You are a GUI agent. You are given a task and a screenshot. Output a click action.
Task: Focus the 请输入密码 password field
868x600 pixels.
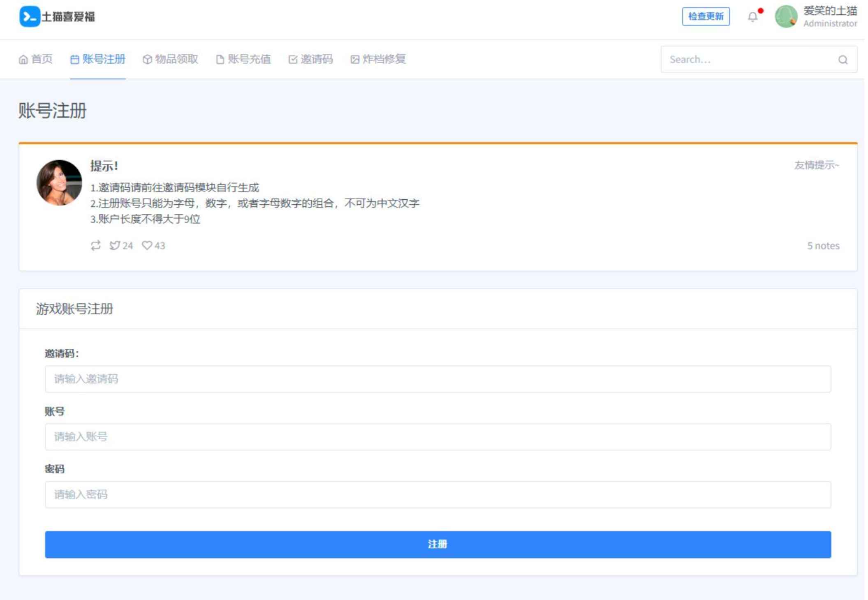pyautogui.click(x=437, y=495)
